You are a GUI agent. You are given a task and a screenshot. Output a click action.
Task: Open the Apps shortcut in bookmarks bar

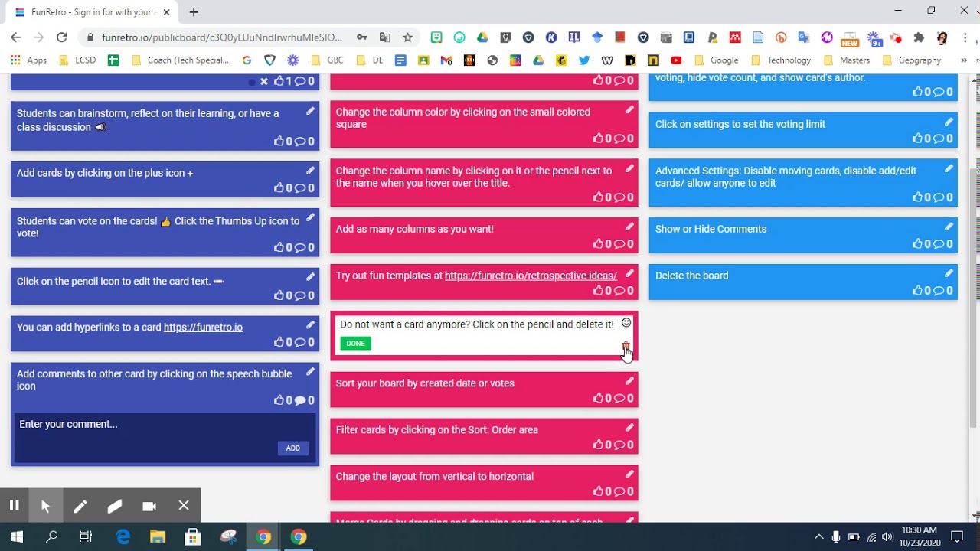pos(28,60)
